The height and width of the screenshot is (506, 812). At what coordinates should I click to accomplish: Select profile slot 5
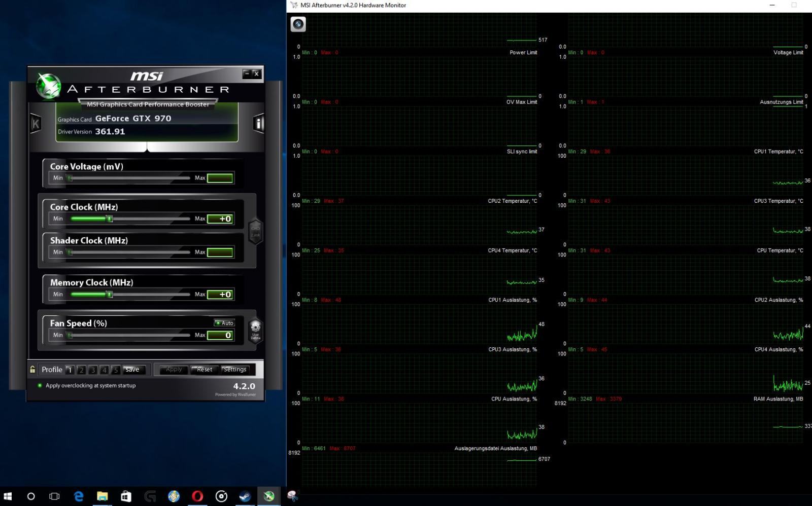[x=116, y=370]
